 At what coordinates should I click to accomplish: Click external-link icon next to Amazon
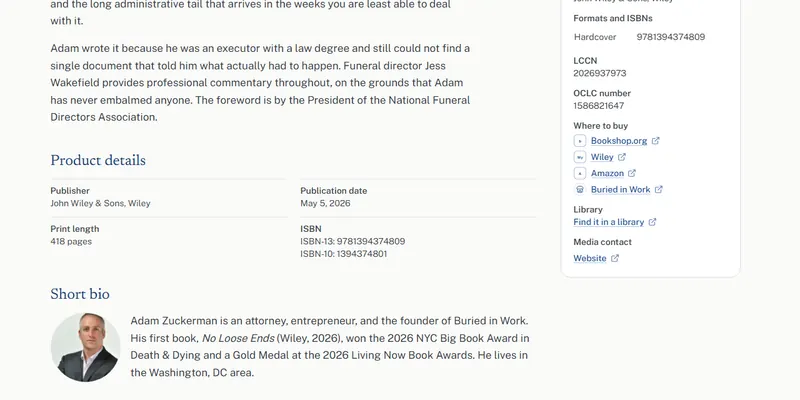click(x=632, y=173)
